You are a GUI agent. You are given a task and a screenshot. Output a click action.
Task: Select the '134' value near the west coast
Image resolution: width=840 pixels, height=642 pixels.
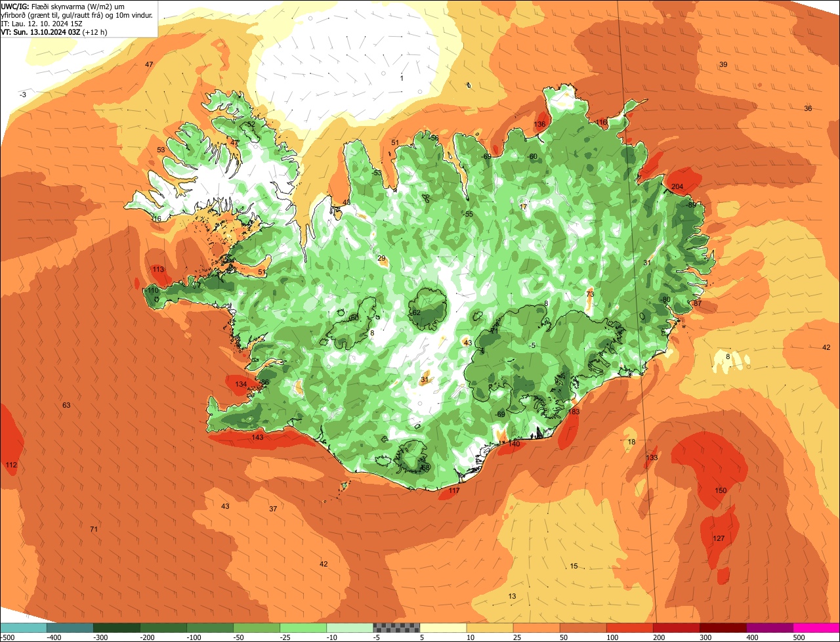pos(241,384)
